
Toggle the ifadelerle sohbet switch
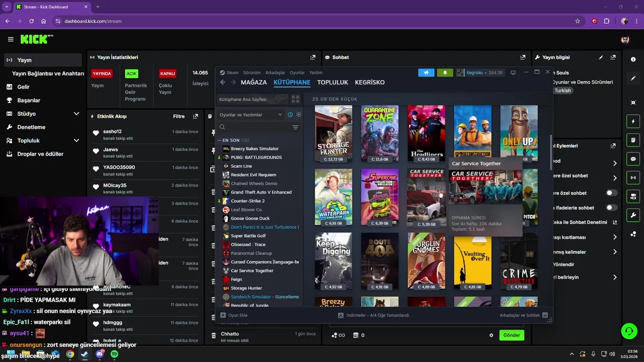(x=612, y=208)
